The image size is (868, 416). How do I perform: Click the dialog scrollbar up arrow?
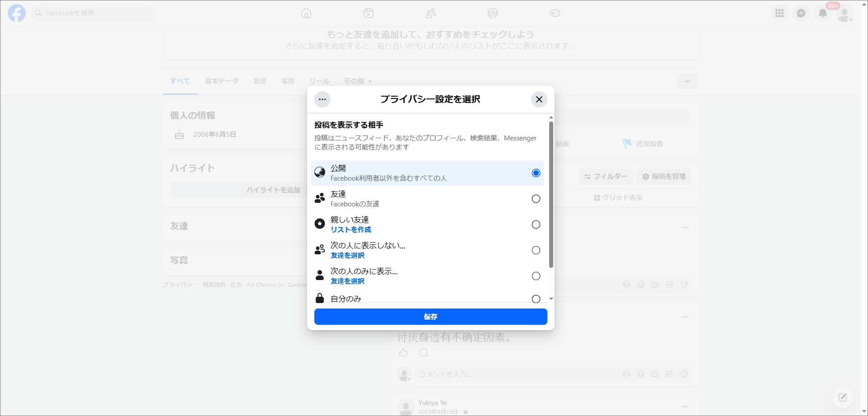pyautogui.click(x=551, y=117)
